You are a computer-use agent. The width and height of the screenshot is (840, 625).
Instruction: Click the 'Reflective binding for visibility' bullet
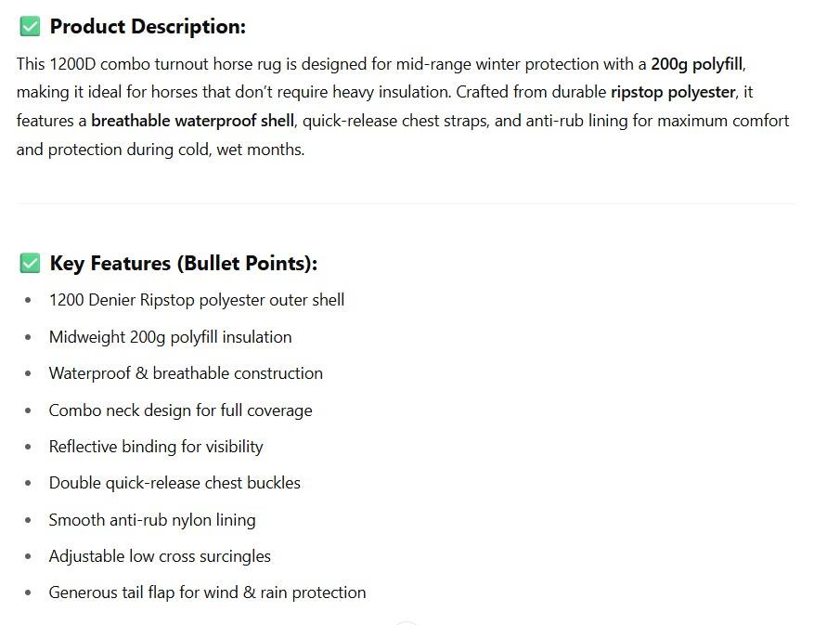point(156,447)
